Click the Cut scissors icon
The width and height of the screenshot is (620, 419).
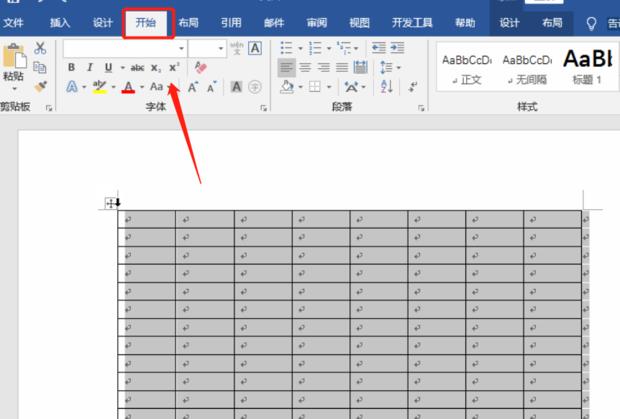pos(40,48)
